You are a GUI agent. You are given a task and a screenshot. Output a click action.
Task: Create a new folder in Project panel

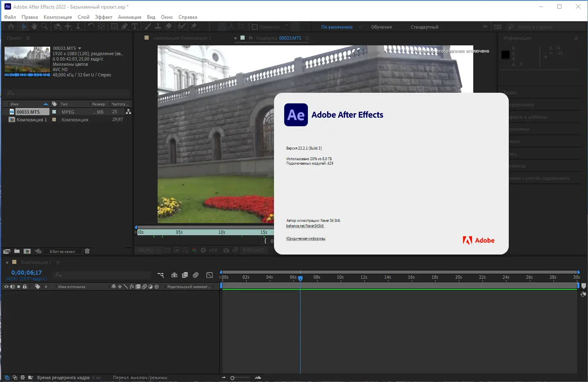(x=17, y=251)
